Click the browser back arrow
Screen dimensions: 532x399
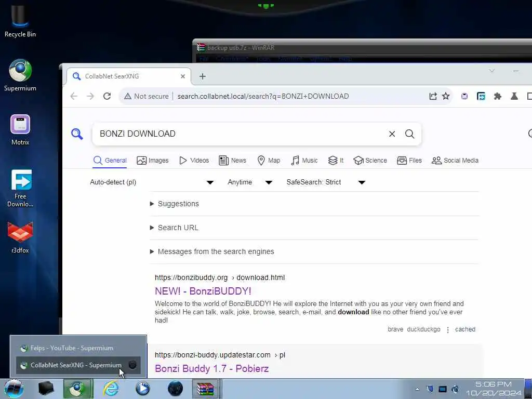74,96
